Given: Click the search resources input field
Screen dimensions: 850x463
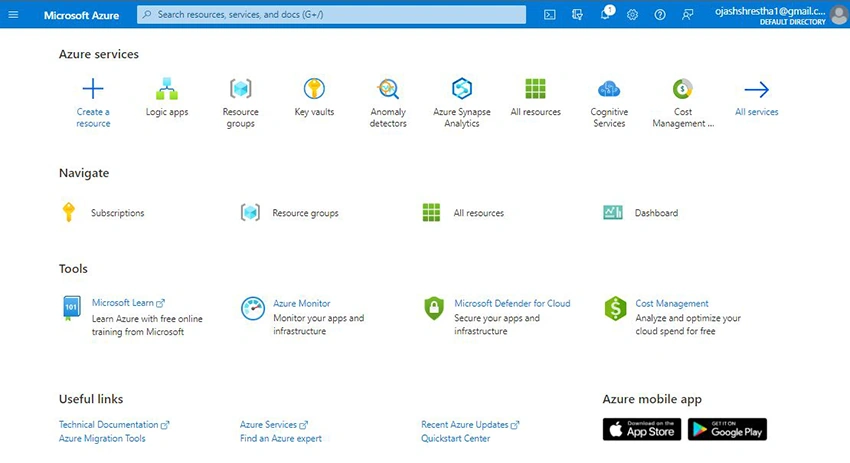Looking at the screenshot, I should [331, 15].
